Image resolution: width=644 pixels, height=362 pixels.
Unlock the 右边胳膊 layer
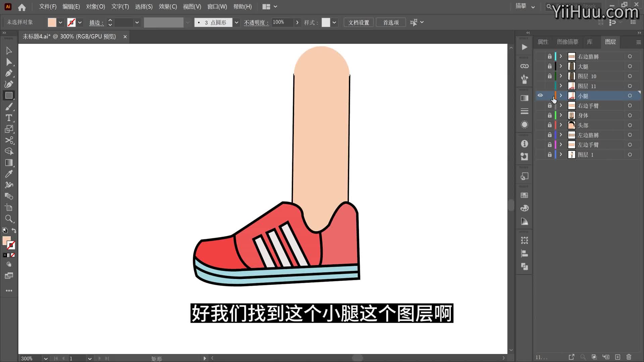pos(549,56)
